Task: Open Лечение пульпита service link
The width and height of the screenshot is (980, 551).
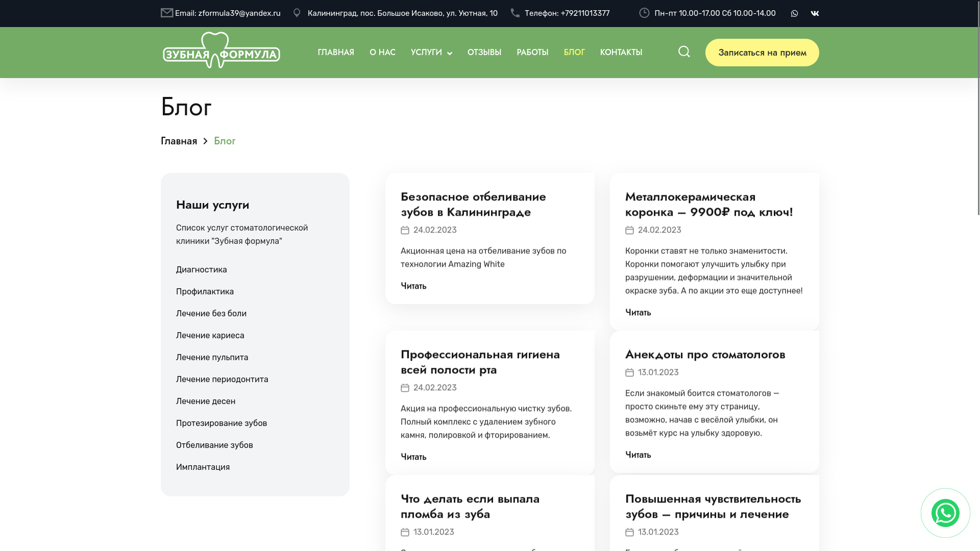Action: pos(212,358)
